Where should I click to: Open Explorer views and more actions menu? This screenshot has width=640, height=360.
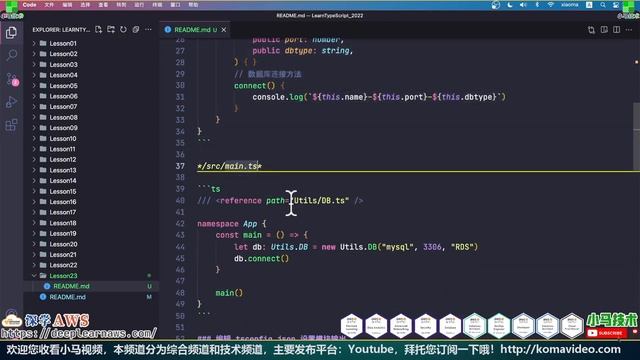(x=148, y=29)
